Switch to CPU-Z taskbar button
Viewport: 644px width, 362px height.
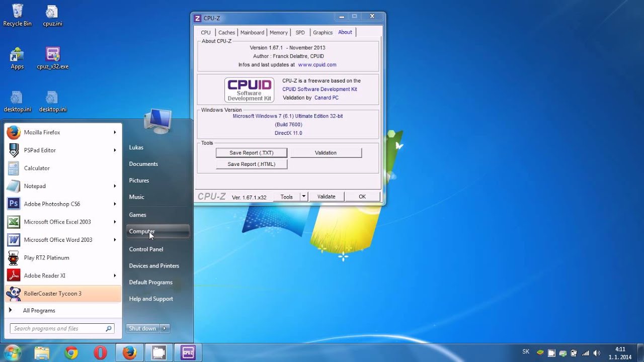[188, 353]
